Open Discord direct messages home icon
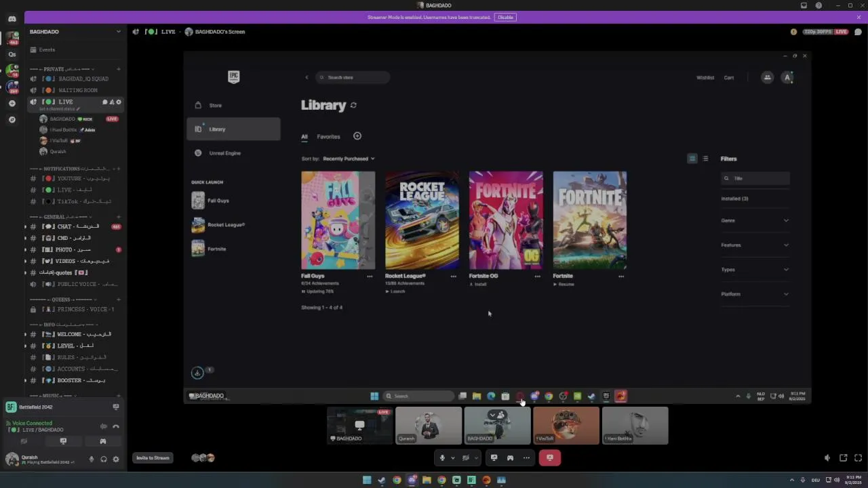 [x=12, y=19]
